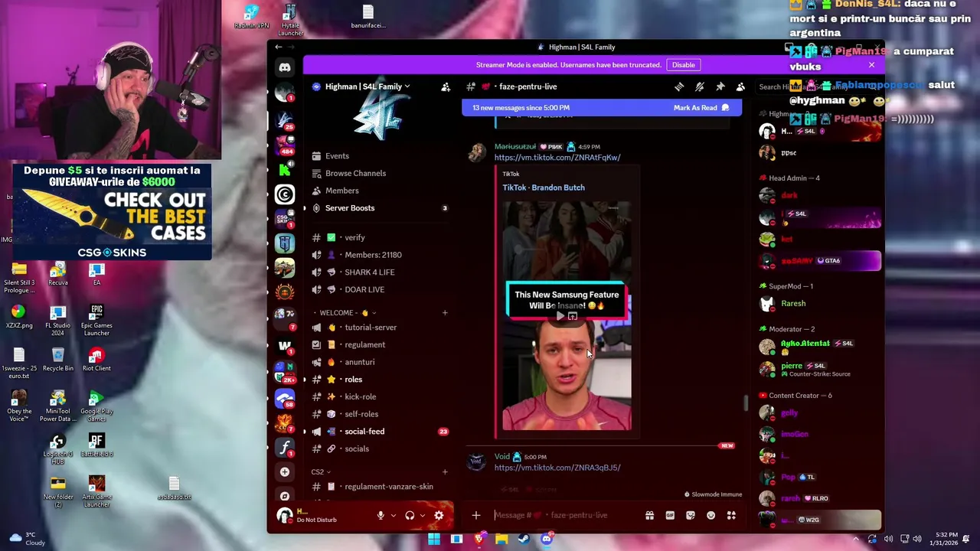This screenshot has height=551, width=980.
Task: Select Riot Client desktop icon
Action: click(96, 359)
